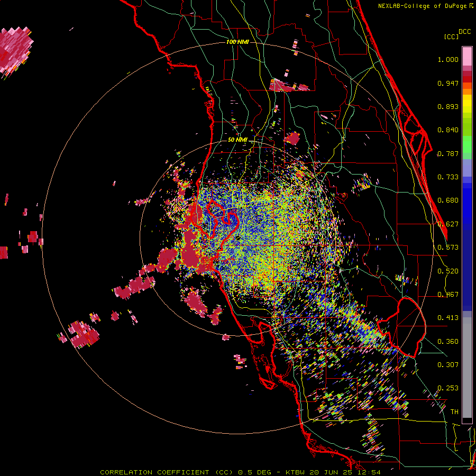This screenshot has height=476, width=476.
Task: Click the 0.253 scale value
Action: [448, 388]
